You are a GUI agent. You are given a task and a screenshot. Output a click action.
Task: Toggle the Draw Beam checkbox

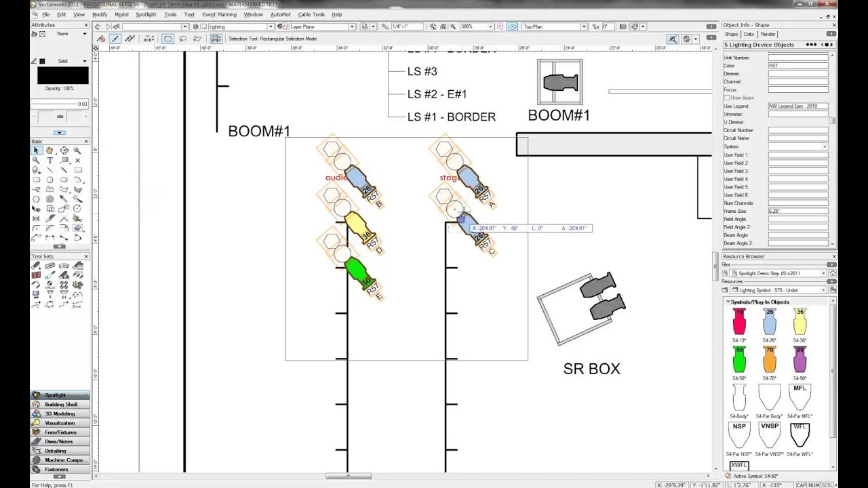727,98
